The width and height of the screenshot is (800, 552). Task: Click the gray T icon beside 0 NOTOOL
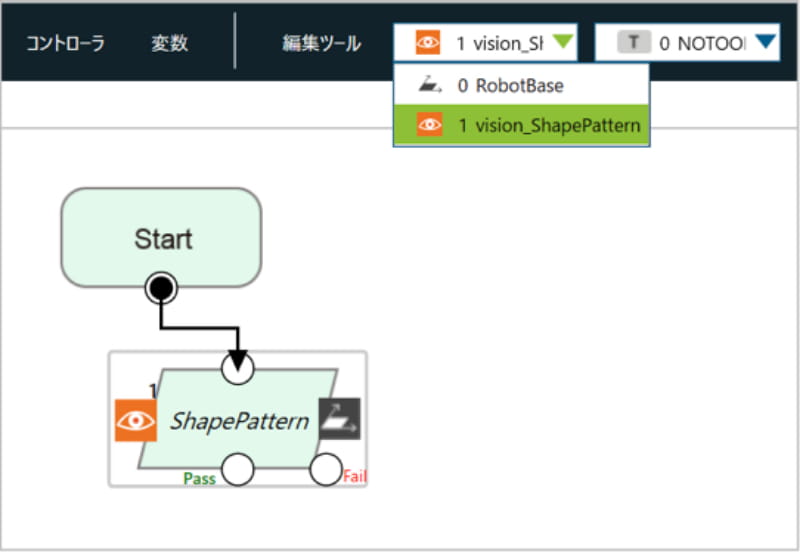(x=634, y=43)
